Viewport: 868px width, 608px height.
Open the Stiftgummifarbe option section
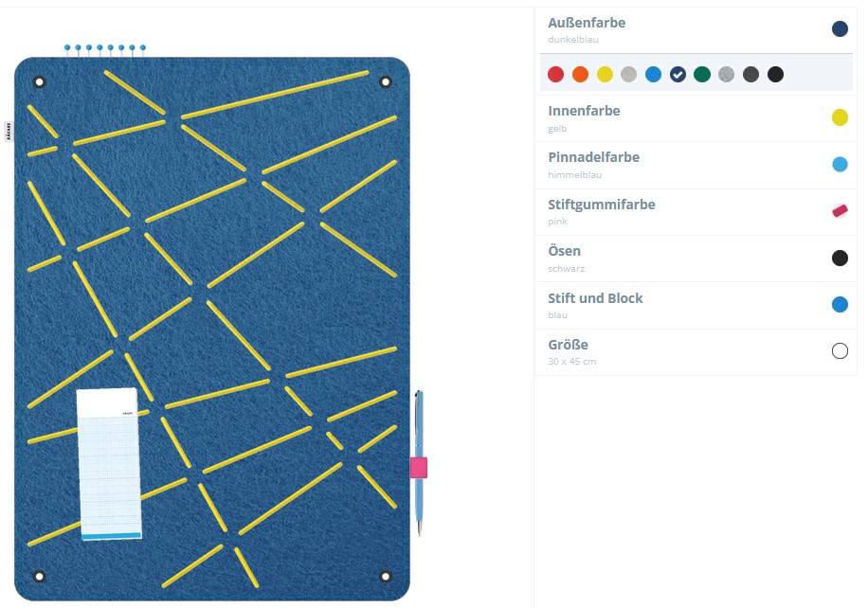(696, 212)
